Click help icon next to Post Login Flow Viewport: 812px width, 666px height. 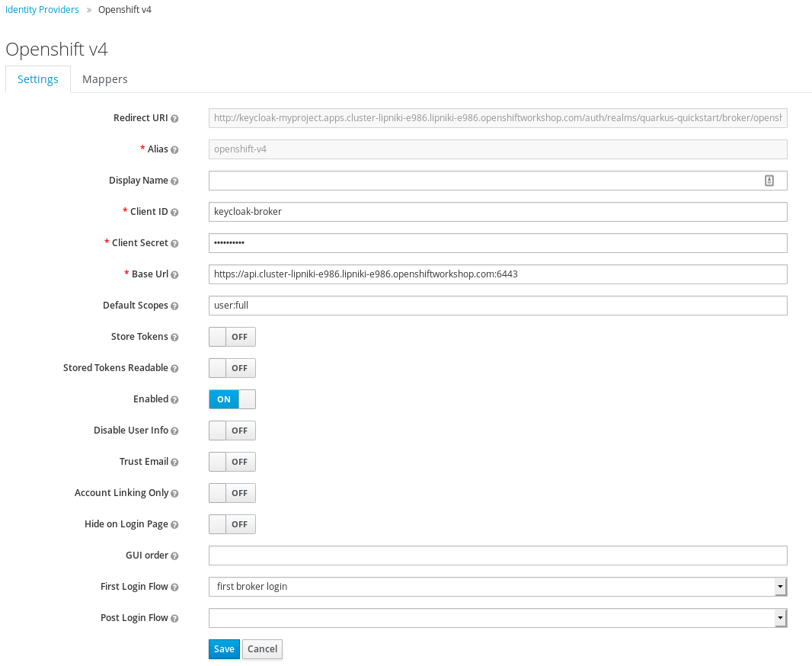(174, 618)
